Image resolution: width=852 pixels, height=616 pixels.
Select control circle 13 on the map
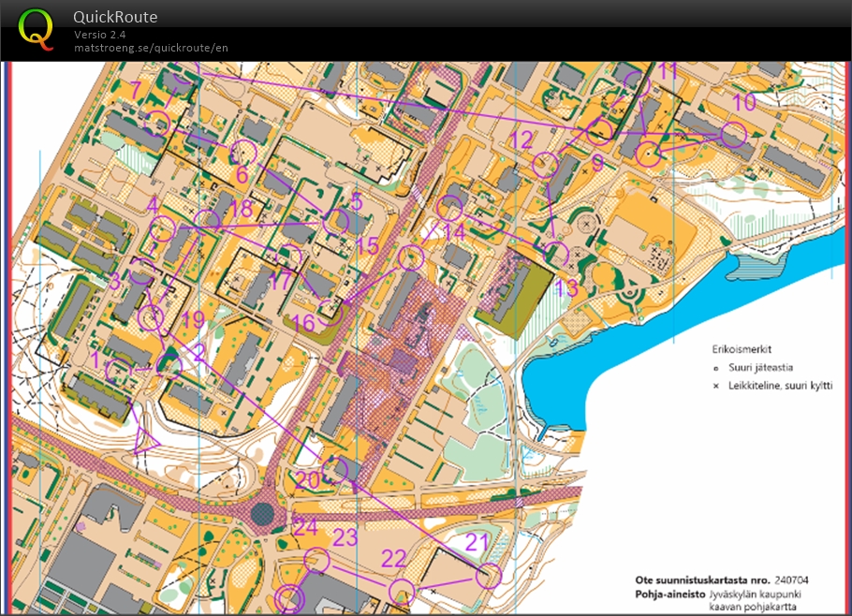click(x=557, y=255)
